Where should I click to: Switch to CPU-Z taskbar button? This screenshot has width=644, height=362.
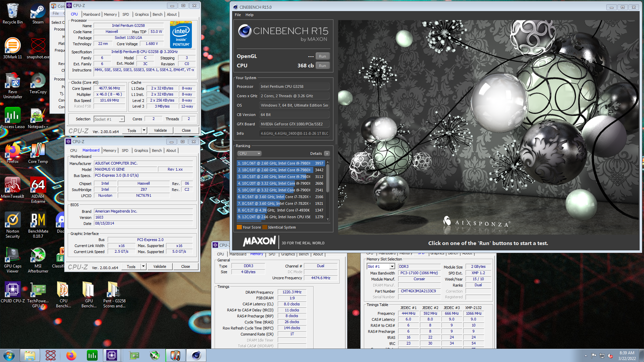(x=112, y=355)
